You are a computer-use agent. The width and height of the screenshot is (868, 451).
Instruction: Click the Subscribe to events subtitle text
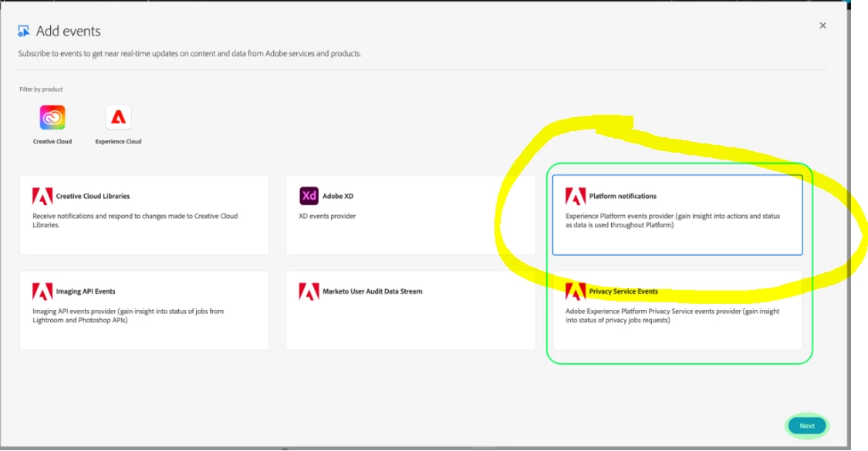(189, 54)
